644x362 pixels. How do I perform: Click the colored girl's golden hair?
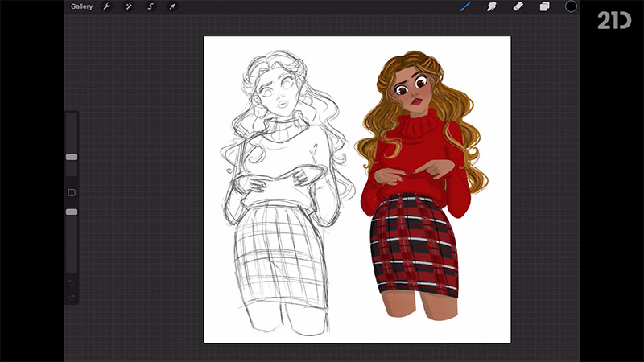(x=380, y=121)
